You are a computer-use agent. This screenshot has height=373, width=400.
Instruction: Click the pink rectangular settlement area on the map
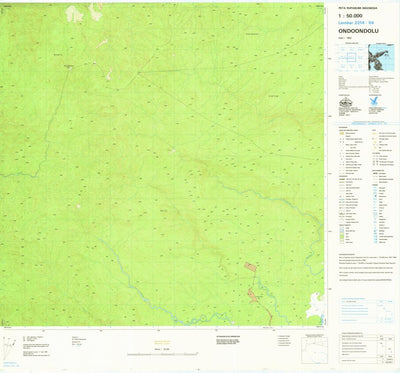pyautogui.click(x=251, y=266)
